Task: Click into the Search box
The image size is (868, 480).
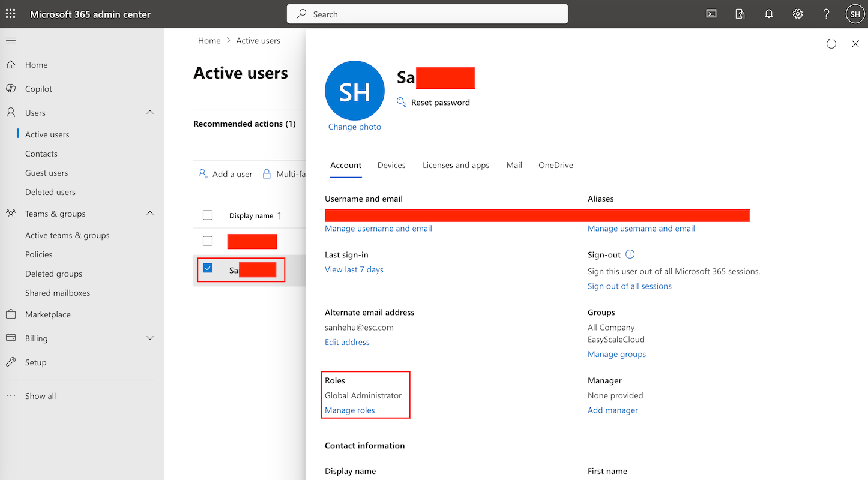Action: click(427, 14)
